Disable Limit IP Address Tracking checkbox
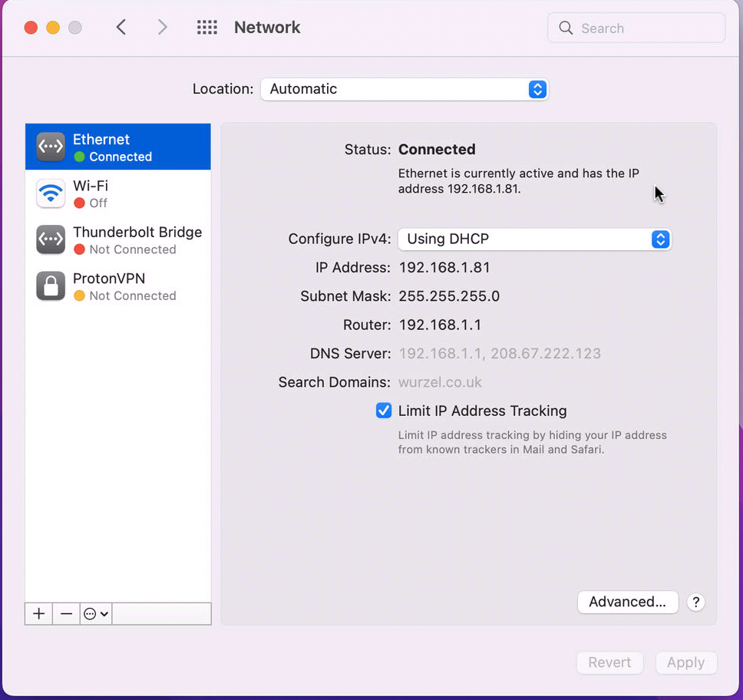 point(384,411)
